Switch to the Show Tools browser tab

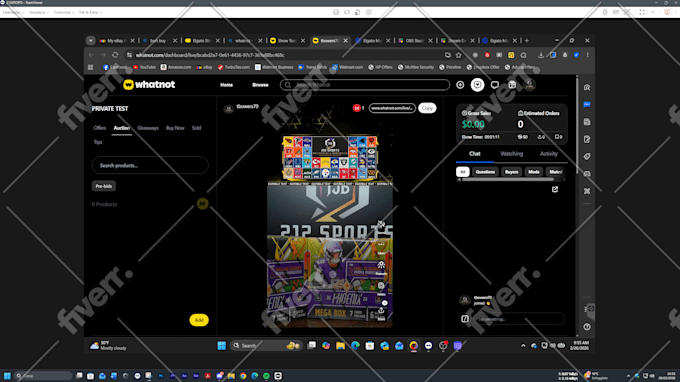coord(287,41)
